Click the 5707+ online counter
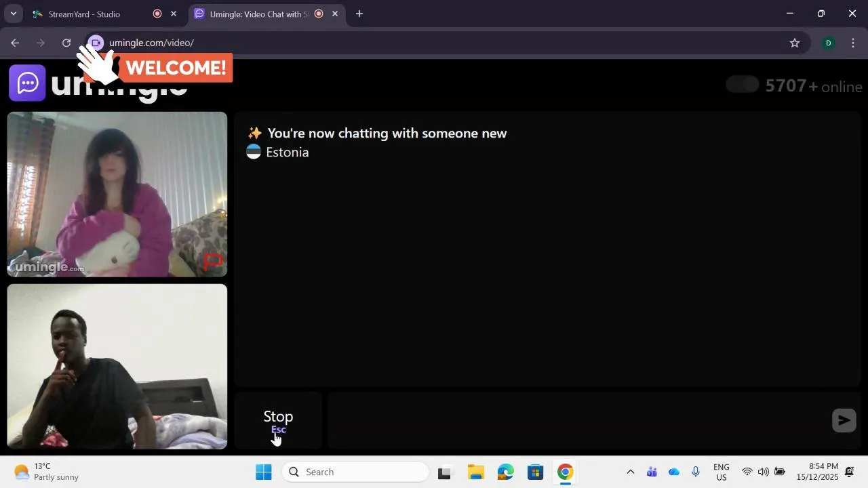 (x=814, y=86)
